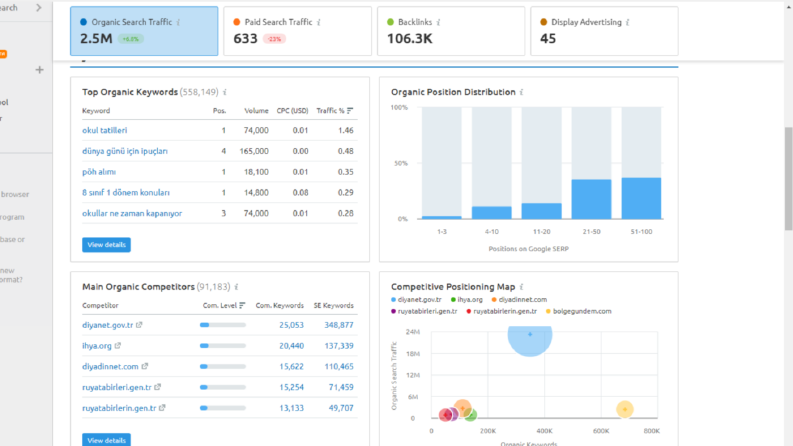Viewport: 793px width, 446px height.
Task: Open ihya.org external link icon
Action: [x=117, y=345]
